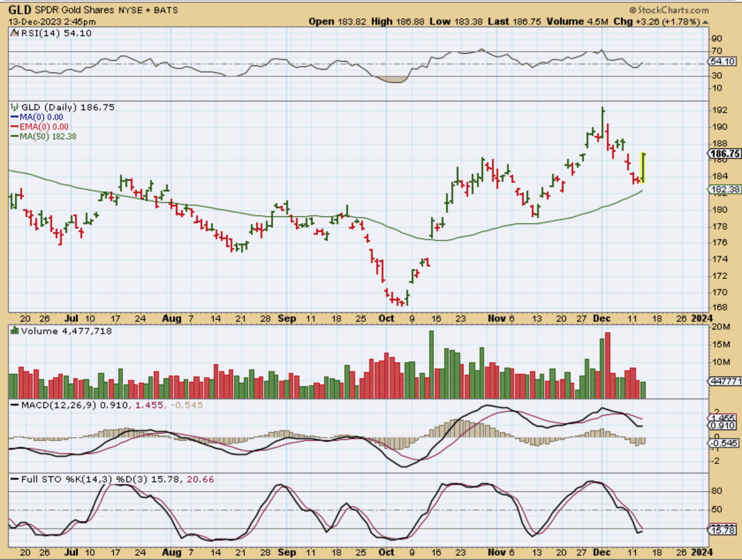Screen dimensions: 742x560
Task: Click the black line marker before MACD(12,26,9)
Action: 15,405
